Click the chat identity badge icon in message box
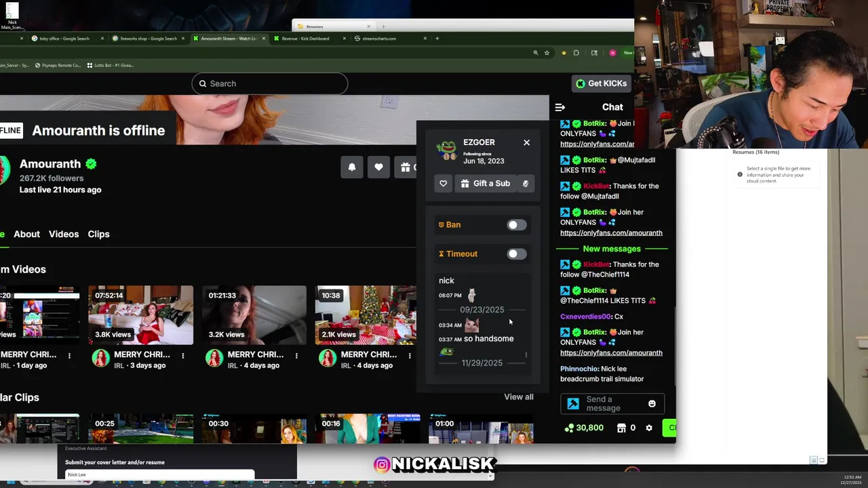The width and height of the screenshot is (868, 488). (x=573, y=404)
